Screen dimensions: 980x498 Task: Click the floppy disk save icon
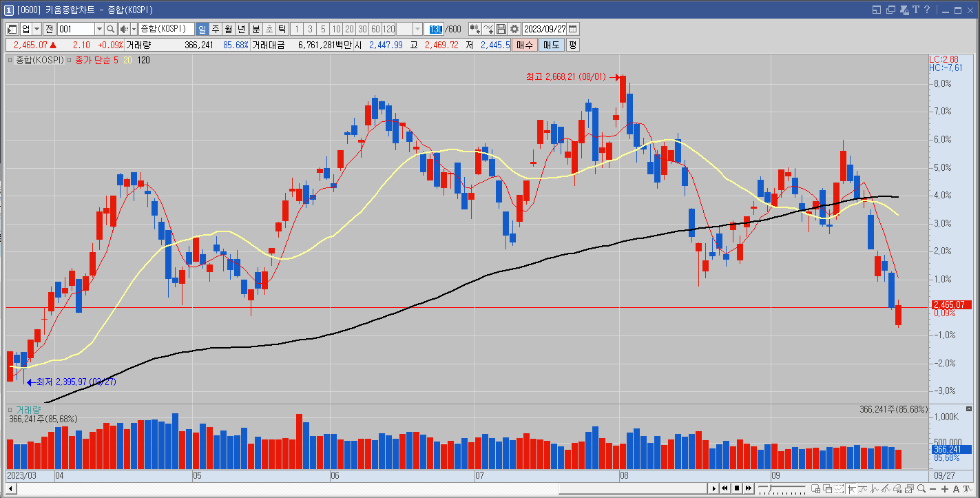pos(501,29)
